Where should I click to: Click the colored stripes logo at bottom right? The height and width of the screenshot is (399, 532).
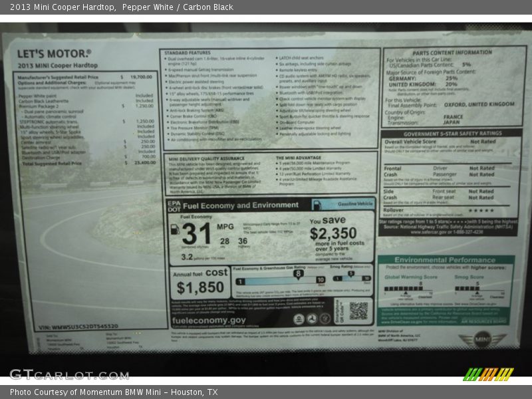point(488,374)
